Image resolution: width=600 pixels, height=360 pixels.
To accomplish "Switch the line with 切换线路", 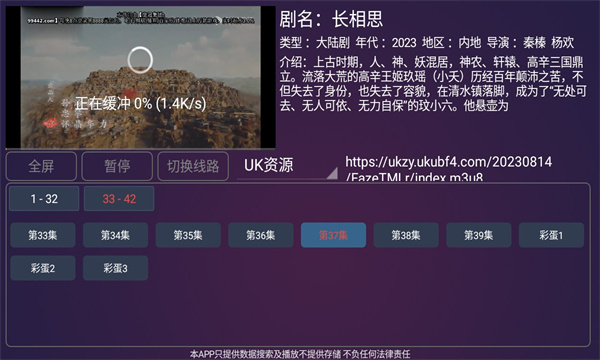I will click(x=193, y=166).
